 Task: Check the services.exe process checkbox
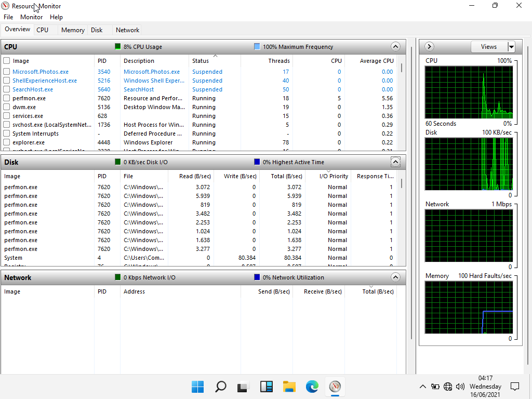tap(6, 116)
